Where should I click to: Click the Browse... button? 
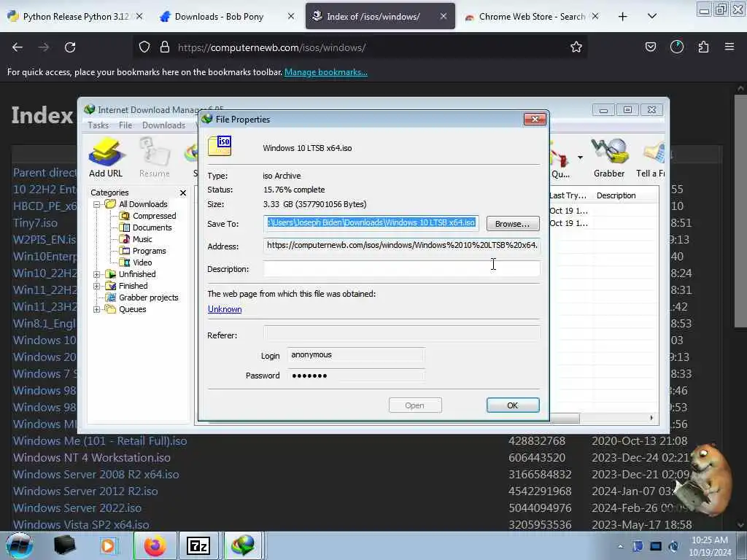(x=513, y=224)
